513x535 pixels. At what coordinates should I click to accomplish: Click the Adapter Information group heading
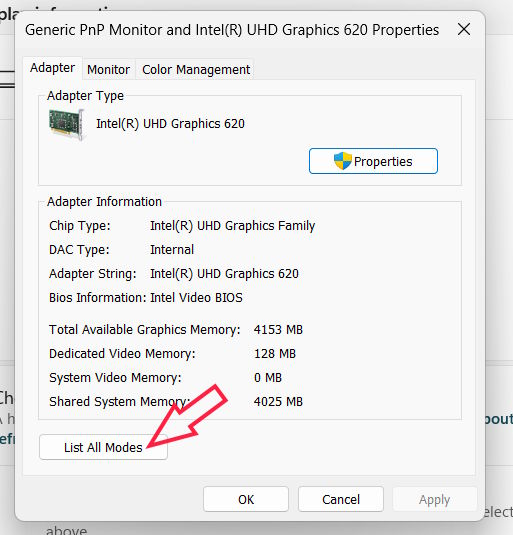pyautogui.click(x=104, y=202)
